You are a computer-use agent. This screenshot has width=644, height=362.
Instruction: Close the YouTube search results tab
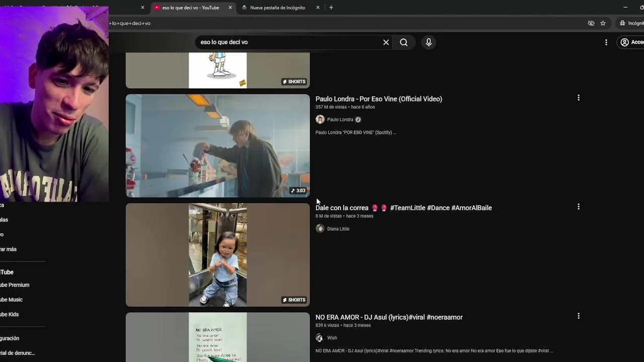[230, 8]
